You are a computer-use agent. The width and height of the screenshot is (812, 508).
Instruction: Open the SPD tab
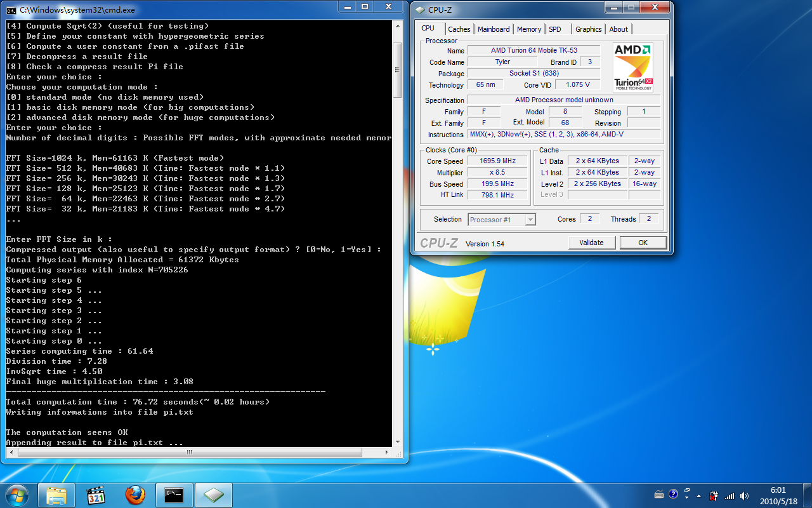[x=555, y=29]
